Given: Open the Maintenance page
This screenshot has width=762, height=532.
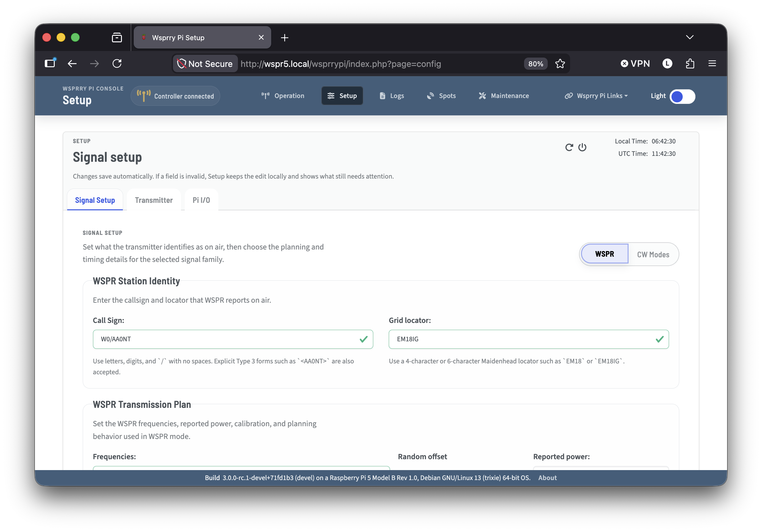Looking at the screenshot, I should [504, 96].
